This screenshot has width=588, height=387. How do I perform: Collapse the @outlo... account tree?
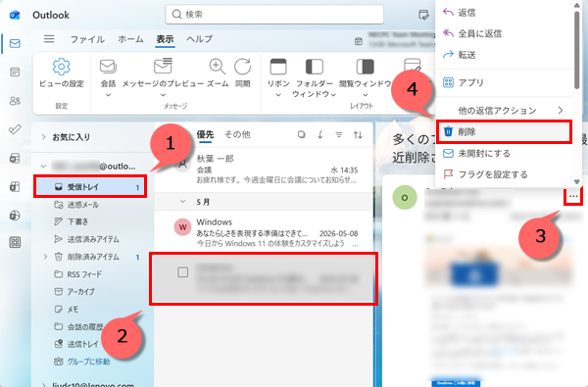click(x=43, y=166)
